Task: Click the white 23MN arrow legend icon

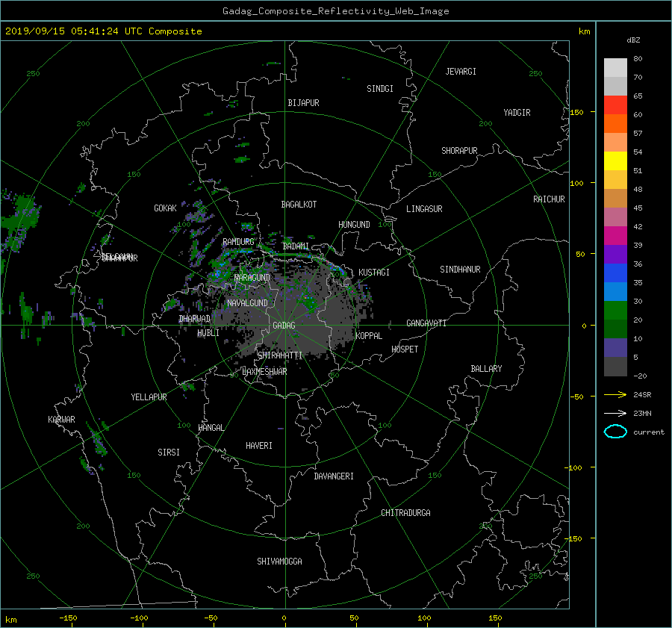Action: [x=615, y=413]
